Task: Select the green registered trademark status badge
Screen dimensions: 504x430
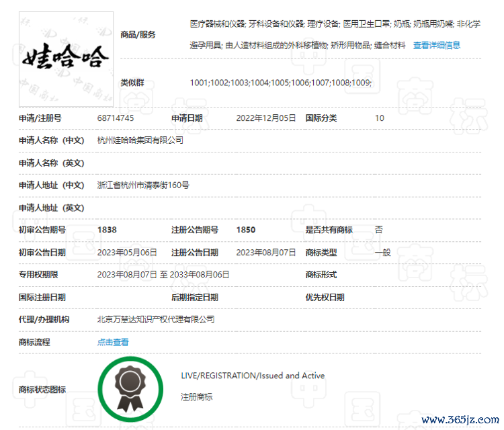Action: coord(130,389)
